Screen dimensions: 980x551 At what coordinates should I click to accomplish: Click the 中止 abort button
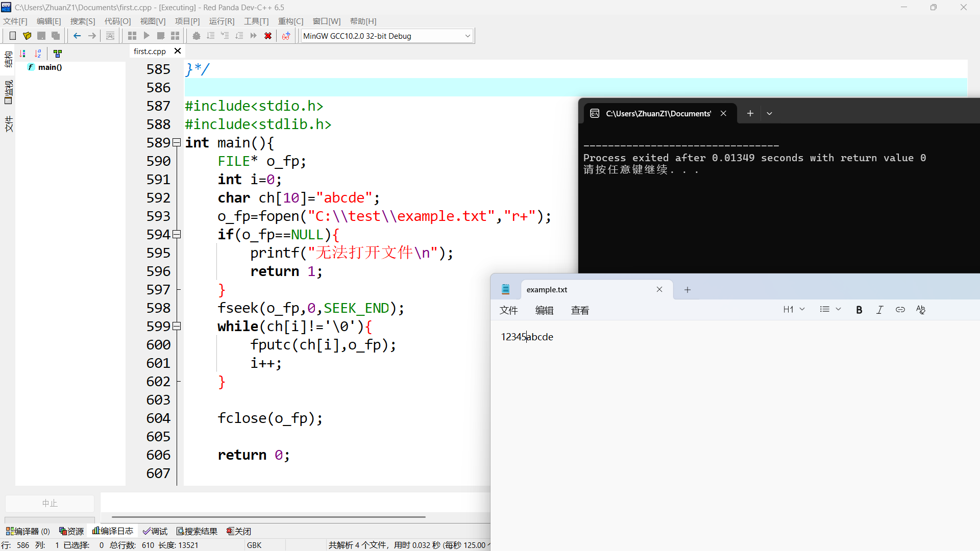point(50,503)
